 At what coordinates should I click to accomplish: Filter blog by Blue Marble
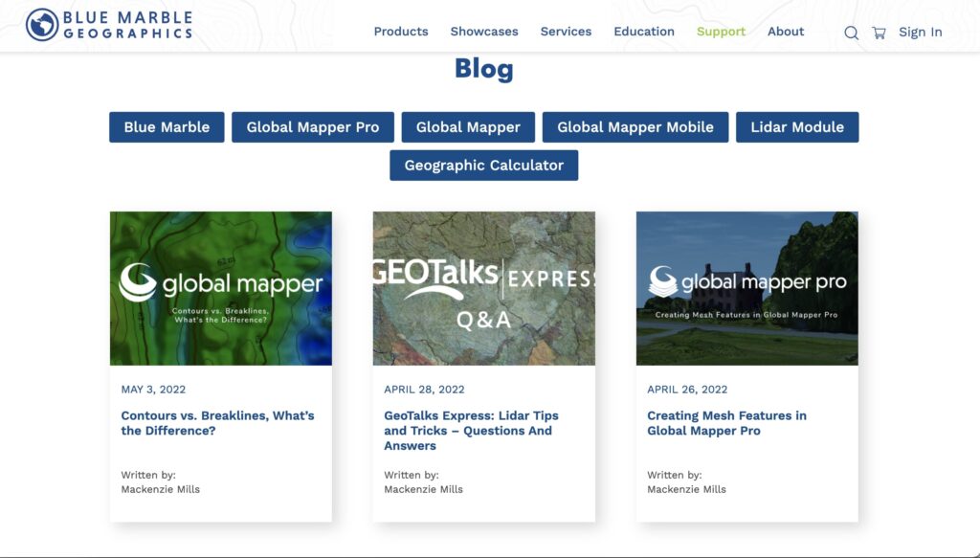[167, 127]
